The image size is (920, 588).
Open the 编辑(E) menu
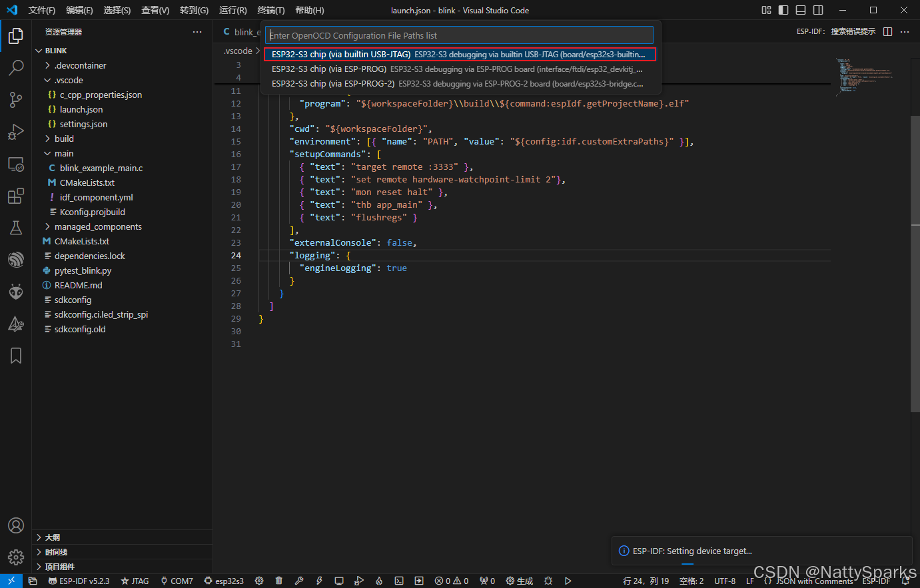[79, 10]
